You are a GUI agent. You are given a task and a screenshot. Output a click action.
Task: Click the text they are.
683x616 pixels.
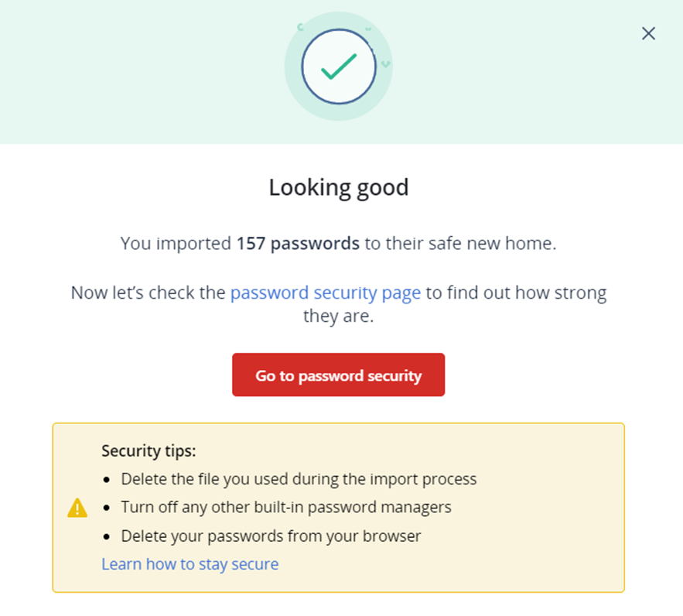339,317
